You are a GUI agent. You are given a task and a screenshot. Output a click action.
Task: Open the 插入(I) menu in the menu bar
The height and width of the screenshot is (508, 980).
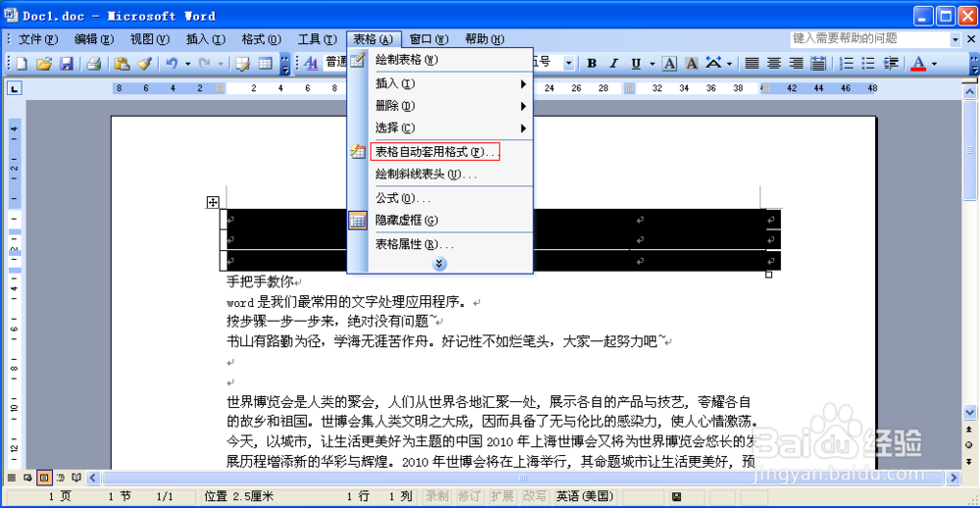tap(206, 39)
